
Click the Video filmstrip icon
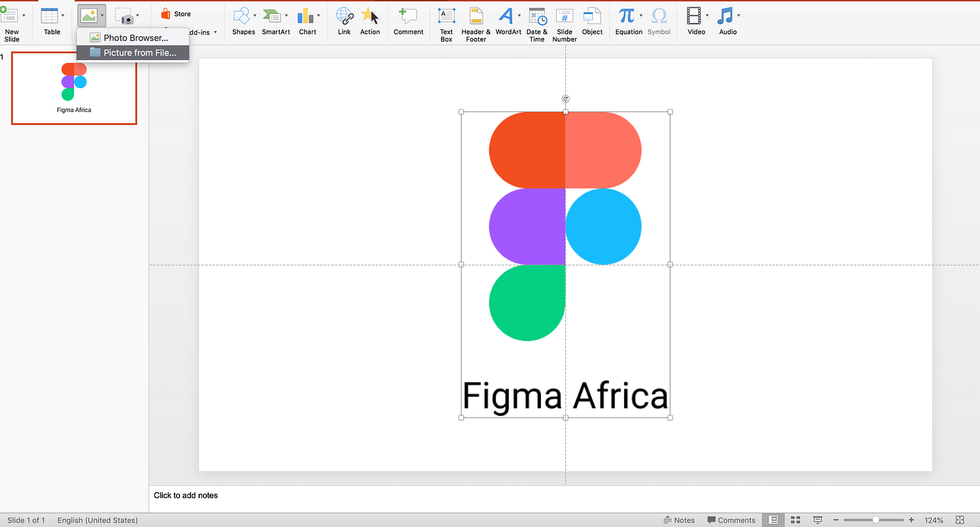694,15
